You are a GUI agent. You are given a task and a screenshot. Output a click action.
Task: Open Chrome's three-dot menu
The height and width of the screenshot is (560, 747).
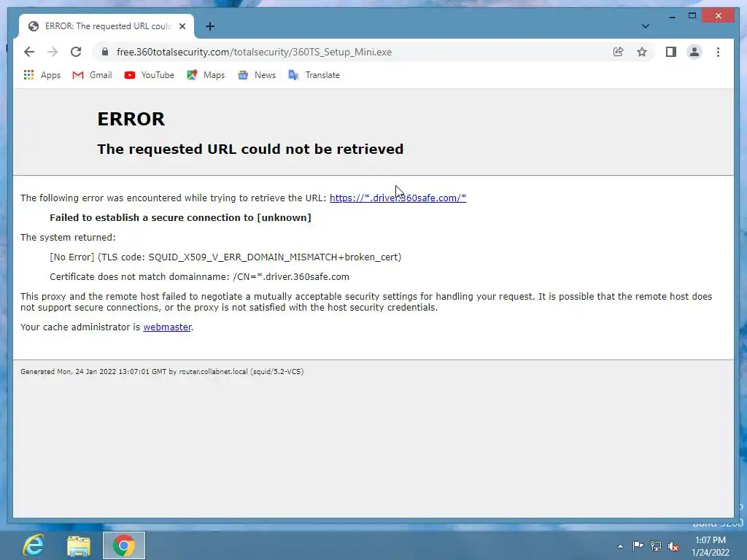(x=718, y=52)
